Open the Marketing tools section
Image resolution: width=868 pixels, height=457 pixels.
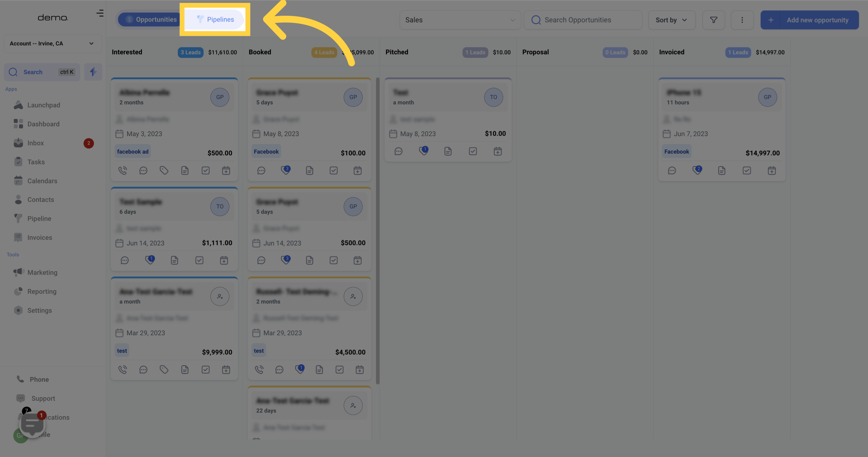(42, 272)
